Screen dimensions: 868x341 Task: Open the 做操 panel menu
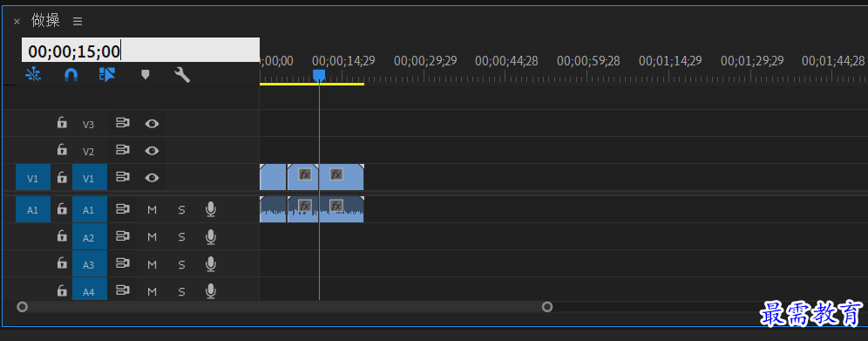78,21
